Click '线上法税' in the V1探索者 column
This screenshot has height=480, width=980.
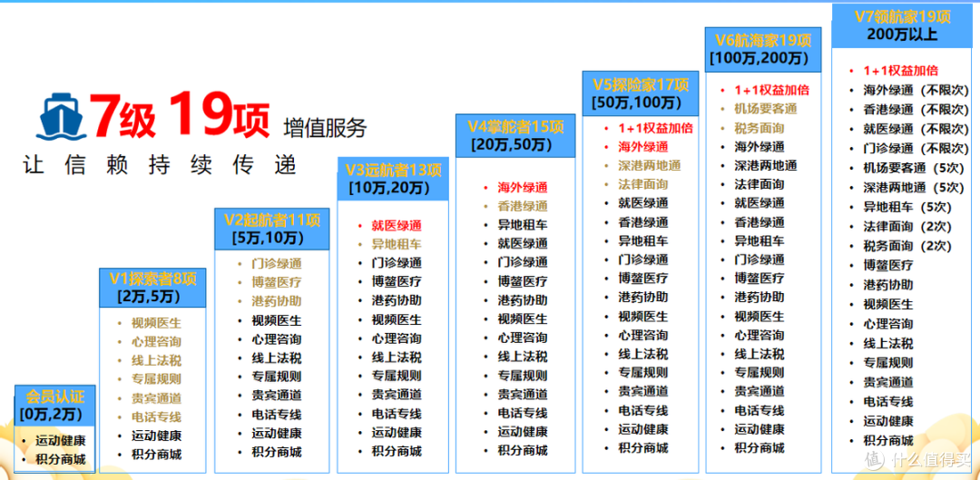pos(156,360)
